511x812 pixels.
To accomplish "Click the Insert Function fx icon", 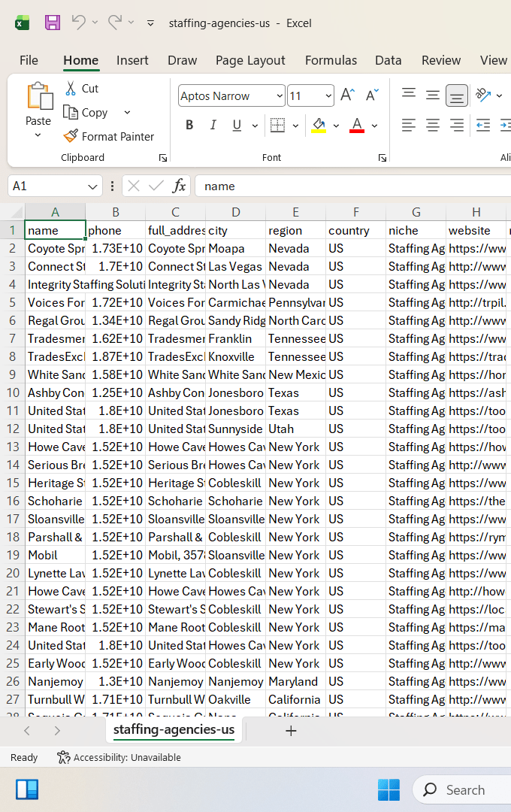I will 179,186.
